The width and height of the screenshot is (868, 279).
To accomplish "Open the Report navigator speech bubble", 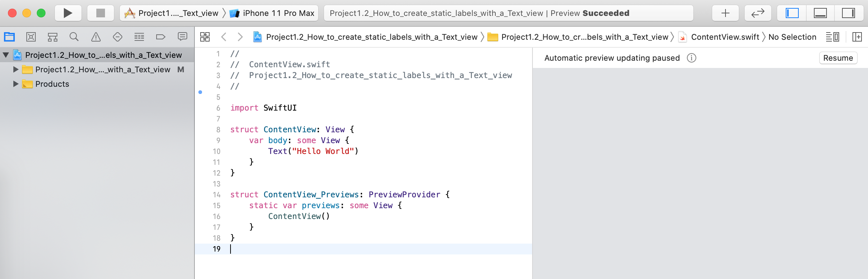I will tap(183, 37).
